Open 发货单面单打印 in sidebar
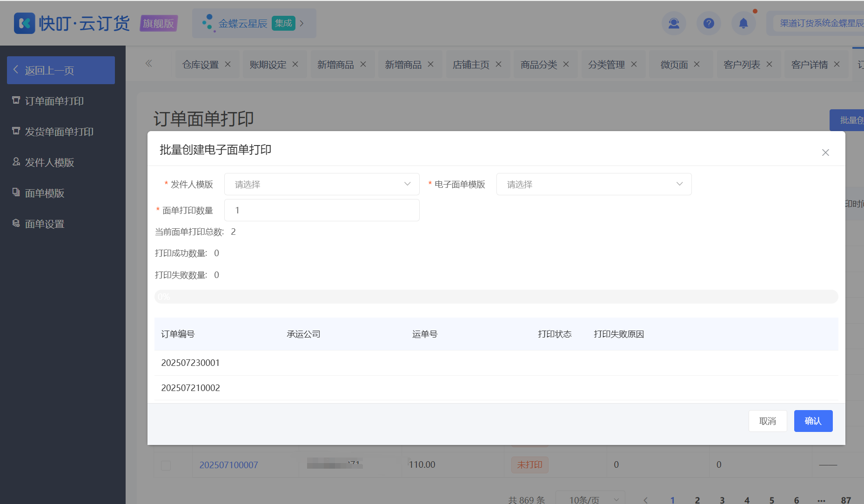Screen dimensions: 864x504 59,132
